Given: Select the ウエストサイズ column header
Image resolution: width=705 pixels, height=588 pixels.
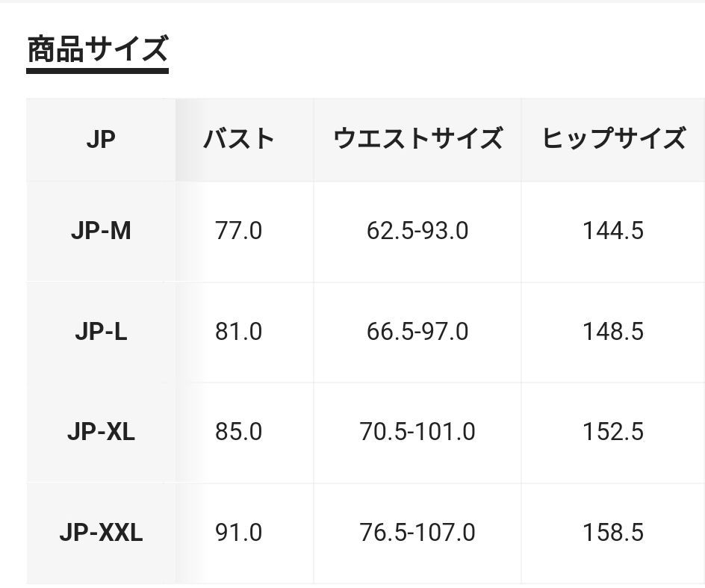Looking at the screenshot, I should [x=417, y=140].
